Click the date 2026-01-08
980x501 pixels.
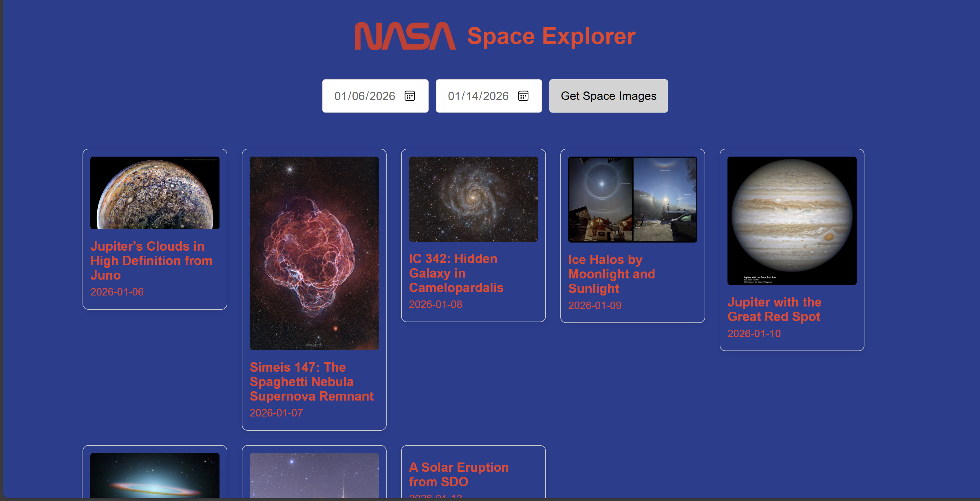tap(436, 304)
